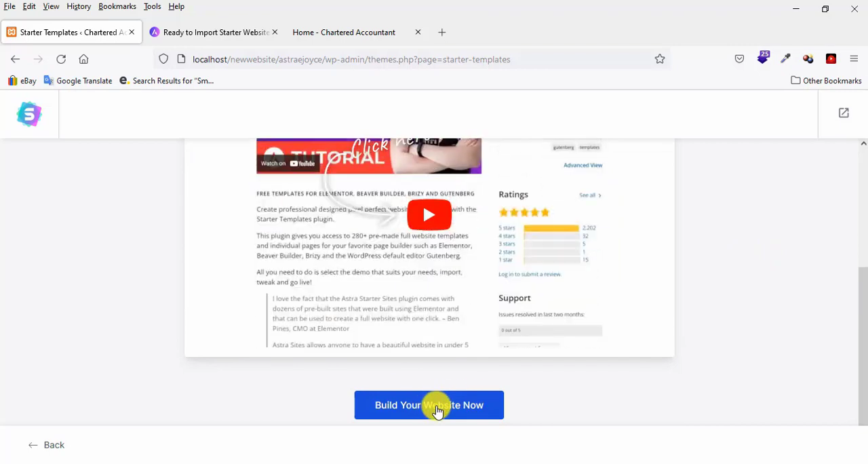Image resolution: width=868 pixels, height=464 pixels.
Task: Open the Firefox hamburger menu
Action: coord(854,59)
